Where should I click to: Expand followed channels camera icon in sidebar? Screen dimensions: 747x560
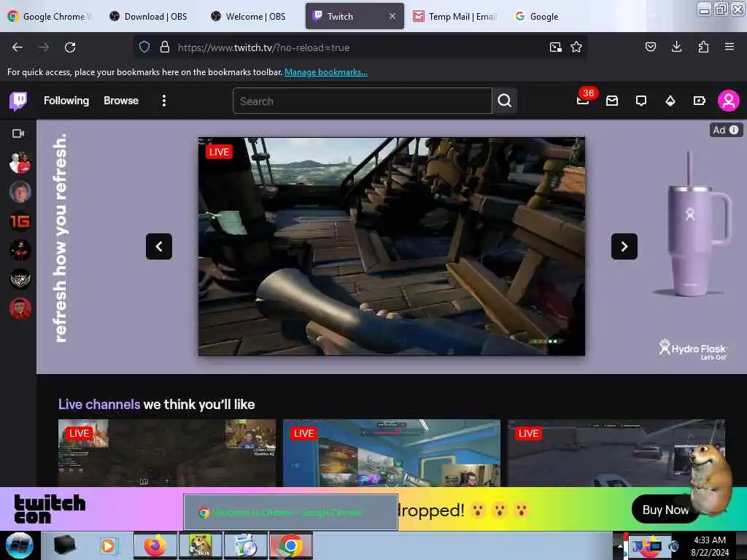(x=18, y=134)
